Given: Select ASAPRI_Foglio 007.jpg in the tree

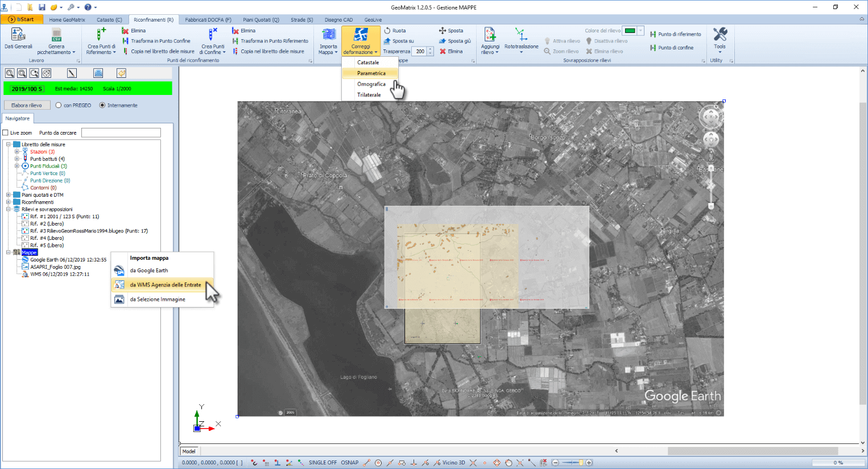Looking at the screenshot, I should pyautogui.click(x=55, y=267).
